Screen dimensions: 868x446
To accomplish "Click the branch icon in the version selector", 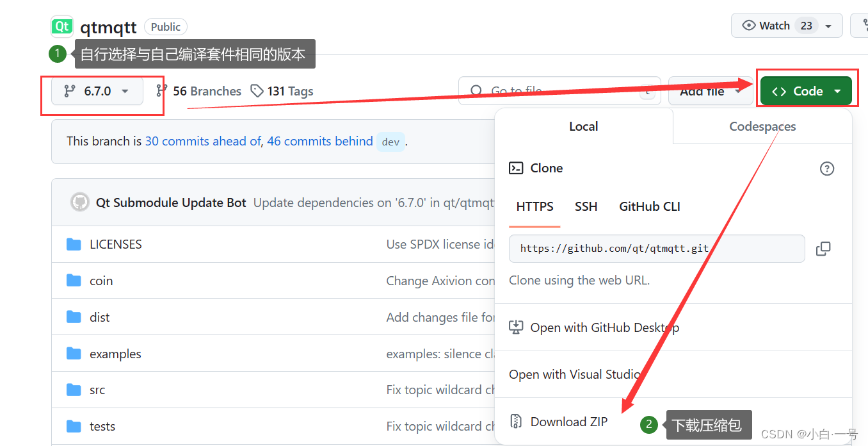I will point(69,91).
